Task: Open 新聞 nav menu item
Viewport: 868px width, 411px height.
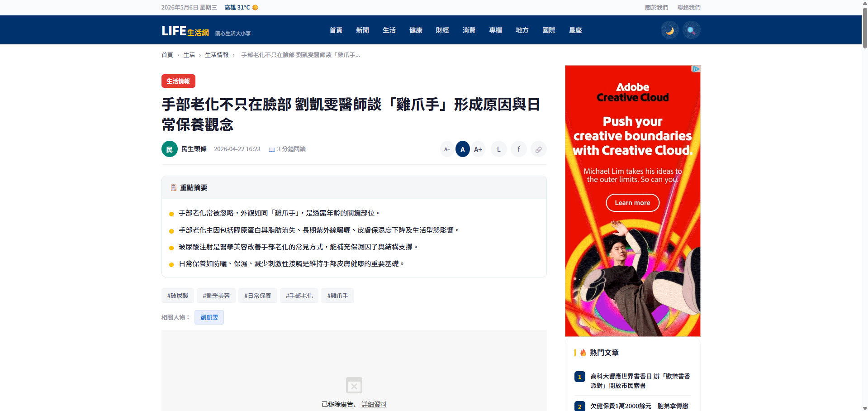Action: click(x=362, y=30)
